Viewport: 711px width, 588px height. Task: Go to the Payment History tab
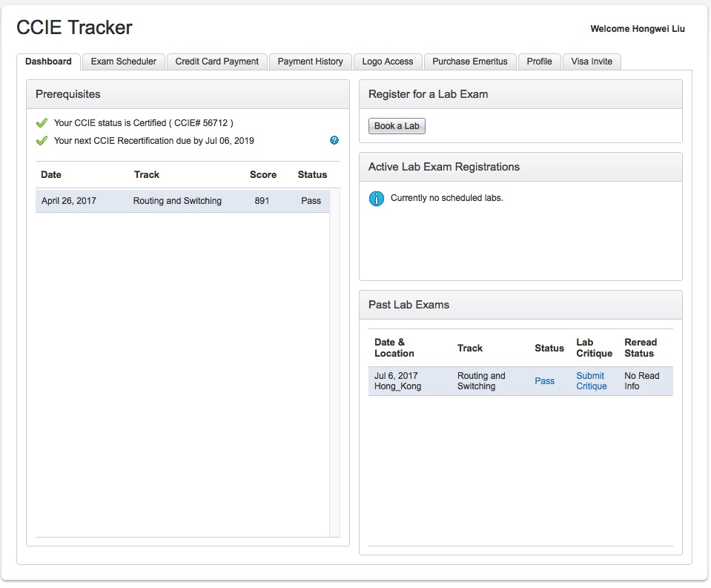[x=310, y=62]
